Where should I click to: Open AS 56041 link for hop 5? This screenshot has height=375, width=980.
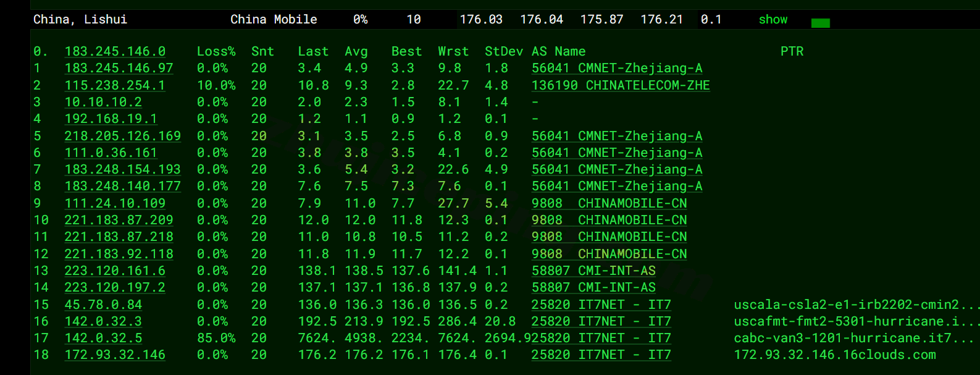click(x=617, y=137)
